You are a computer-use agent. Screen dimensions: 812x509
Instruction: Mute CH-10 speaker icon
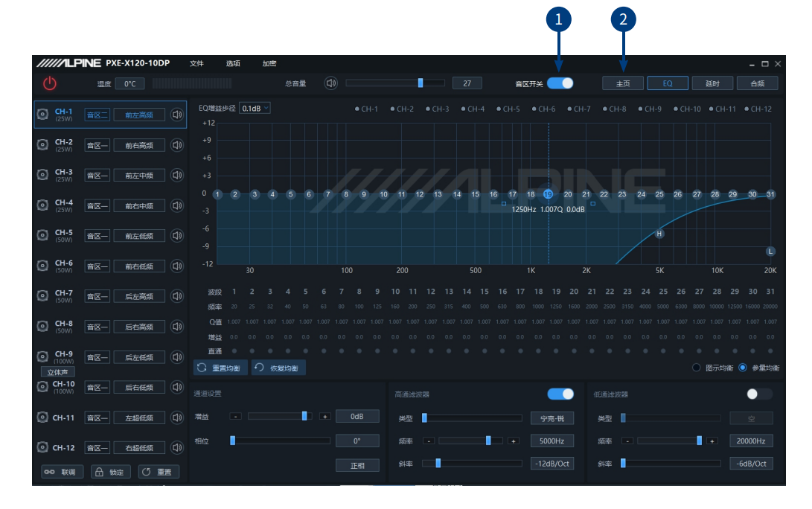pyautogui.click(x=177, y=387)
